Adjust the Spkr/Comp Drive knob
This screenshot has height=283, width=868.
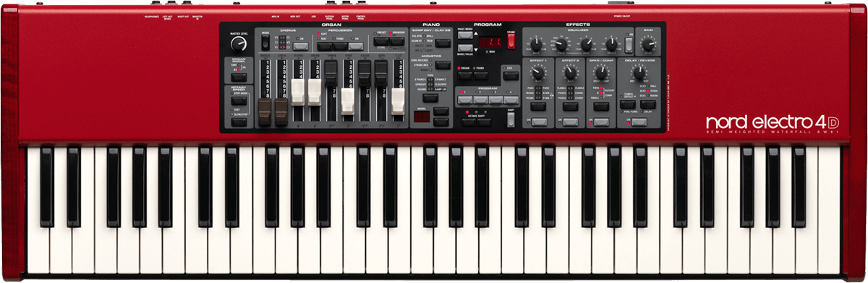(x=601, y=73)
